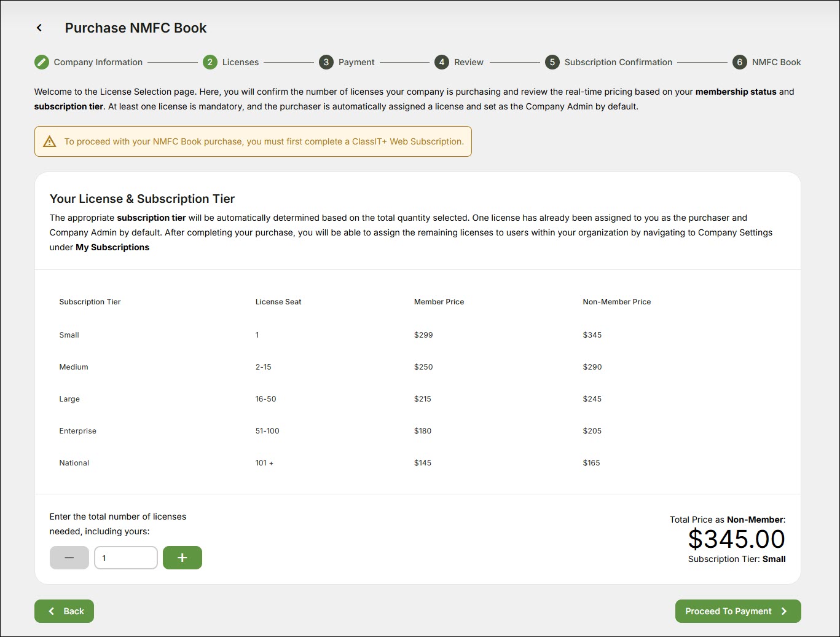Click the step 2 Licenses circle icon
This screenshot has width=840, height=637.
click(210, 62)
